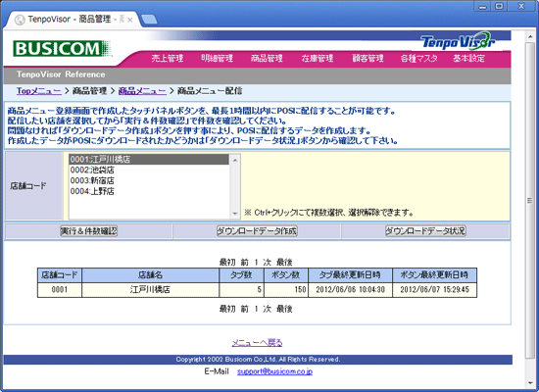539x392 pixels.
Task: Click the メニューへ戻る link
Action: pos(257,343)
